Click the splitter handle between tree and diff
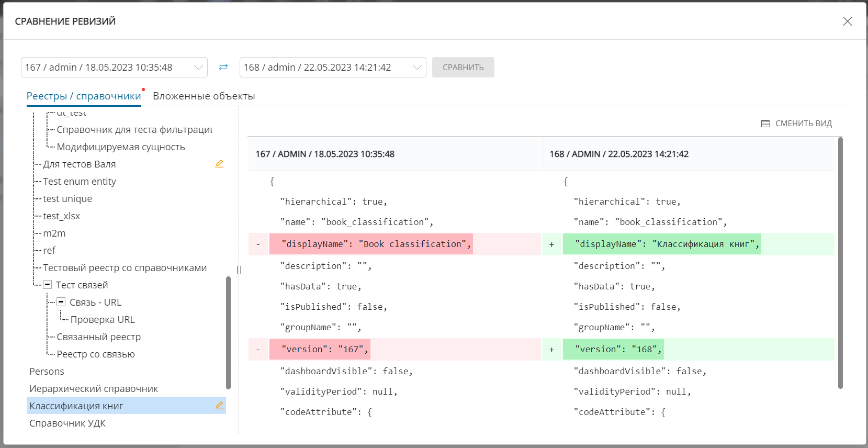Screen dimensions: 868x448 pyautogui.click(x=239, y=270)
